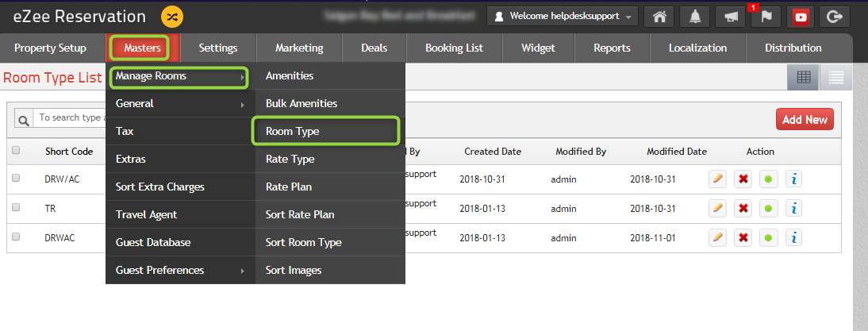Click the room type search field
The height and width of the screenshot is (331, 868).
(x=69, y=118)
